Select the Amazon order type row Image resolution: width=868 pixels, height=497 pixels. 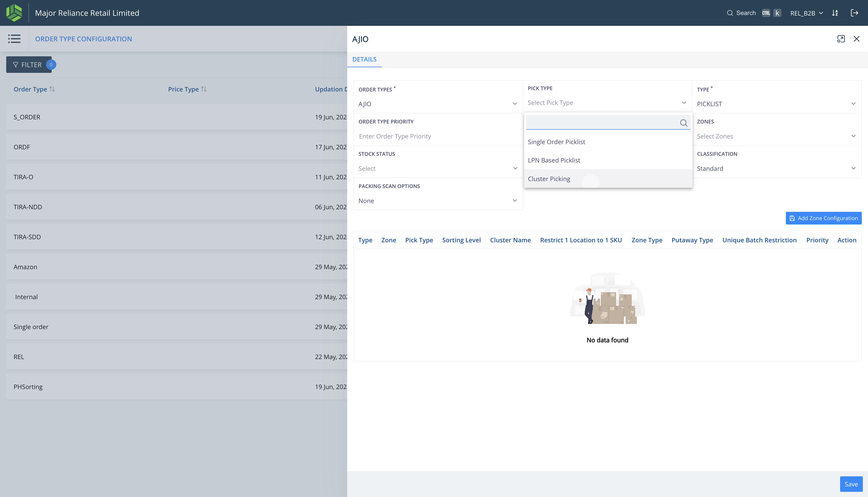[176, 267]
